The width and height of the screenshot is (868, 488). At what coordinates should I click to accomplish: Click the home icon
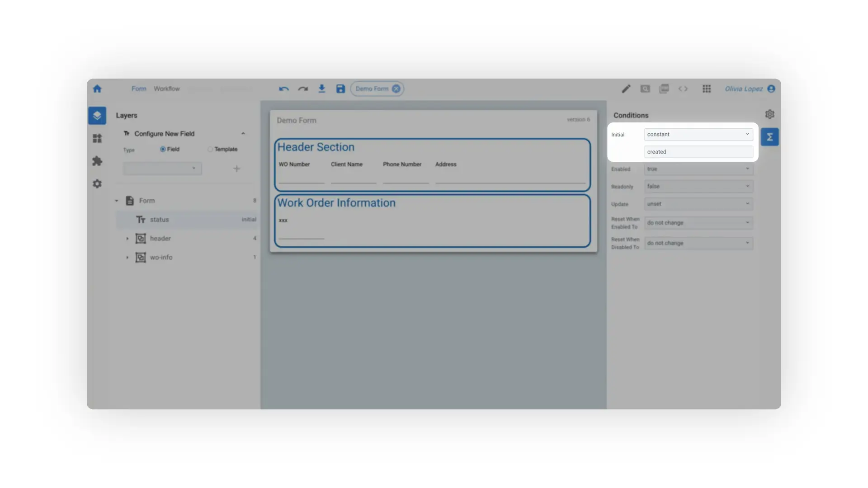point(97,89)
